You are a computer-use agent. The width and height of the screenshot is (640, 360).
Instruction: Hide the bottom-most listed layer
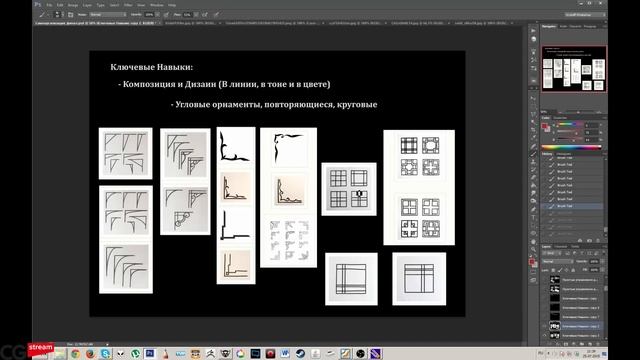click(544, 336)
